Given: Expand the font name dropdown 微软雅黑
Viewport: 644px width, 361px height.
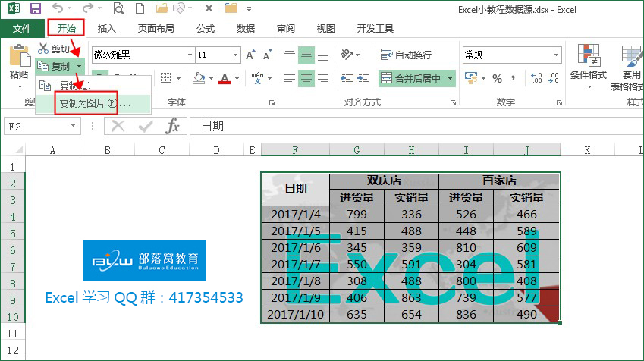Looking at the screenshot, I should point(190,55).
